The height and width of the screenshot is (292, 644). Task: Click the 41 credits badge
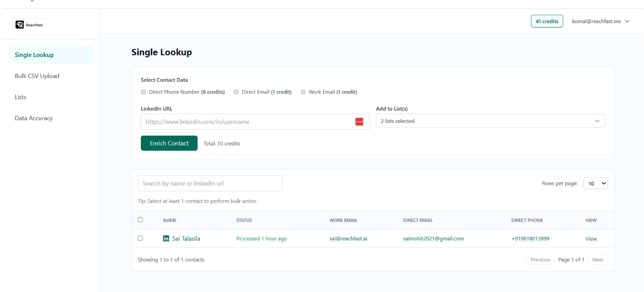(x=547, y=21)
